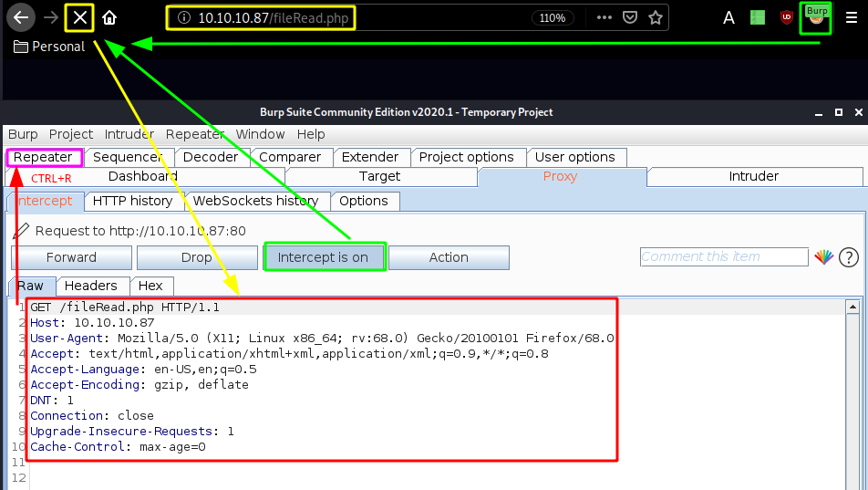Open the Firefox hamburger menu

[852, 17]
